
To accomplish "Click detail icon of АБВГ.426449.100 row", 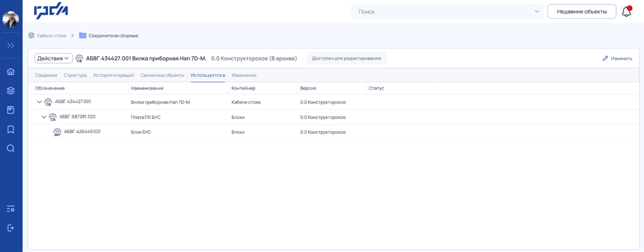I will coord(57,132).
